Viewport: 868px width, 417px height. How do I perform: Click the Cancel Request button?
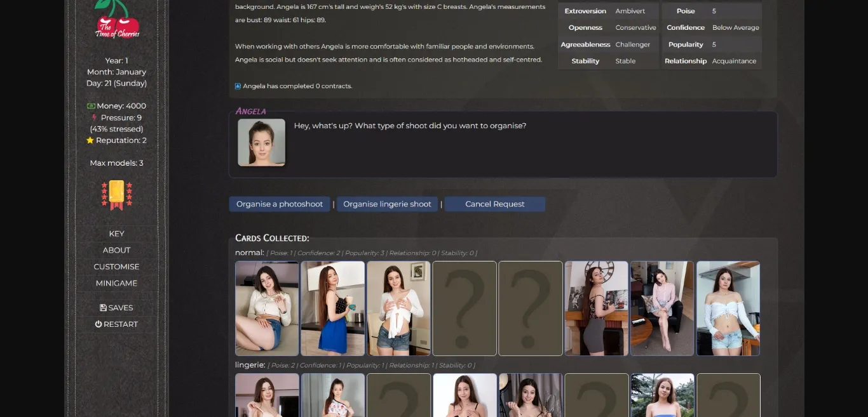pyautogui.click(x=494, y=204)
